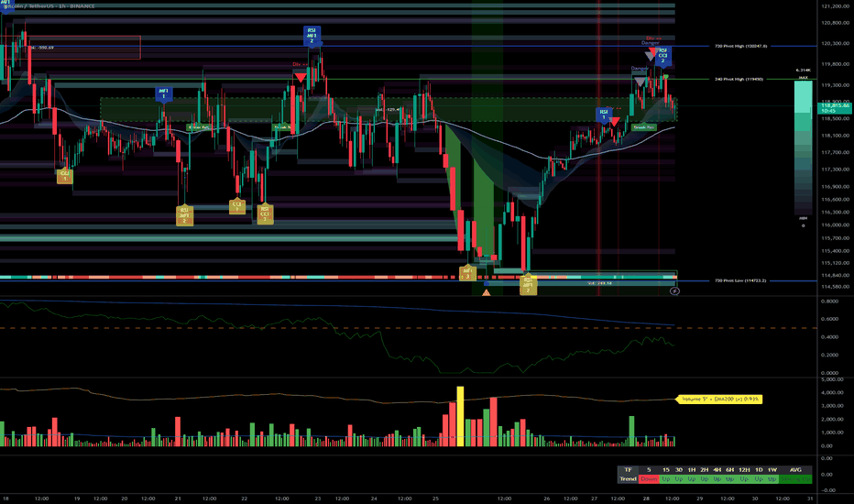Screen dimensions: 854x504
Task: Click the lightning bolt icon at chart corner
Action: tap(674, 291)
